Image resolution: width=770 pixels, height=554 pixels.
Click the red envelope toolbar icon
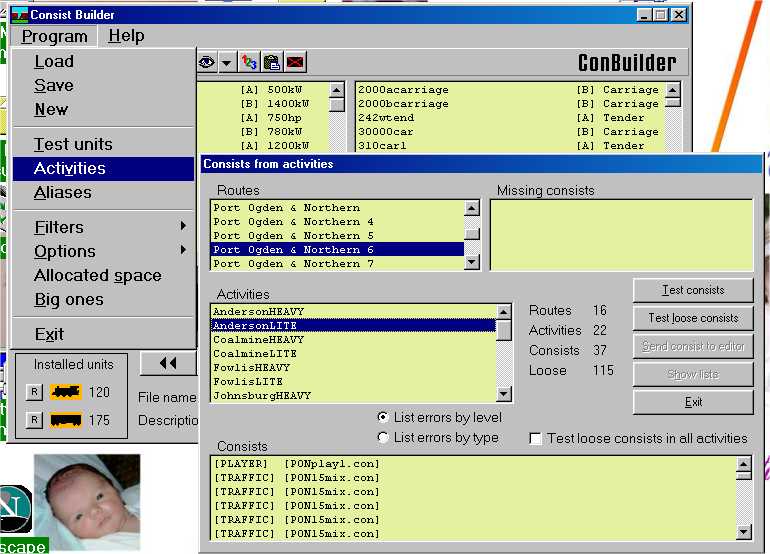click(x=295, y=62)
